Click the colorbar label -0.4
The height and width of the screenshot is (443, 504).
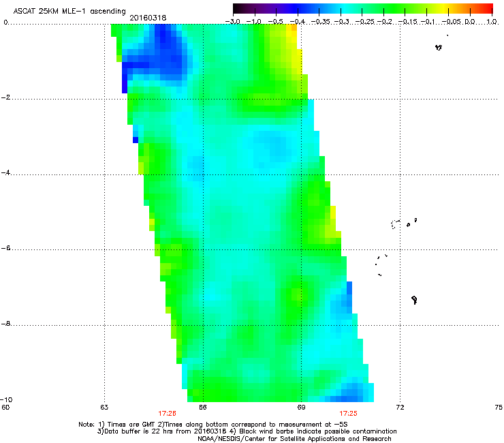pyautogui.click(x=298, y=22)
